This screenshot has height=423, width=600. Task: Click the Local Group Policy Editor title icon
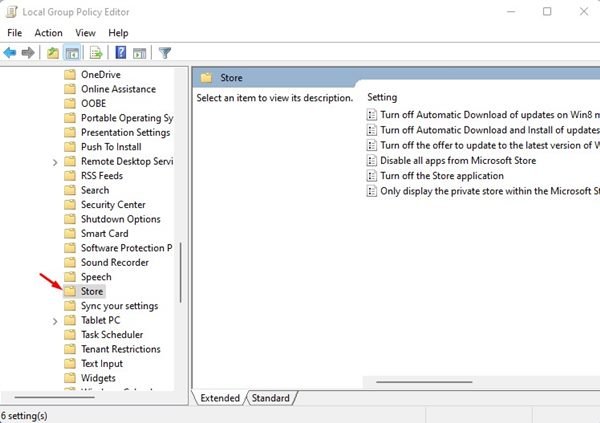pos(11,12)
